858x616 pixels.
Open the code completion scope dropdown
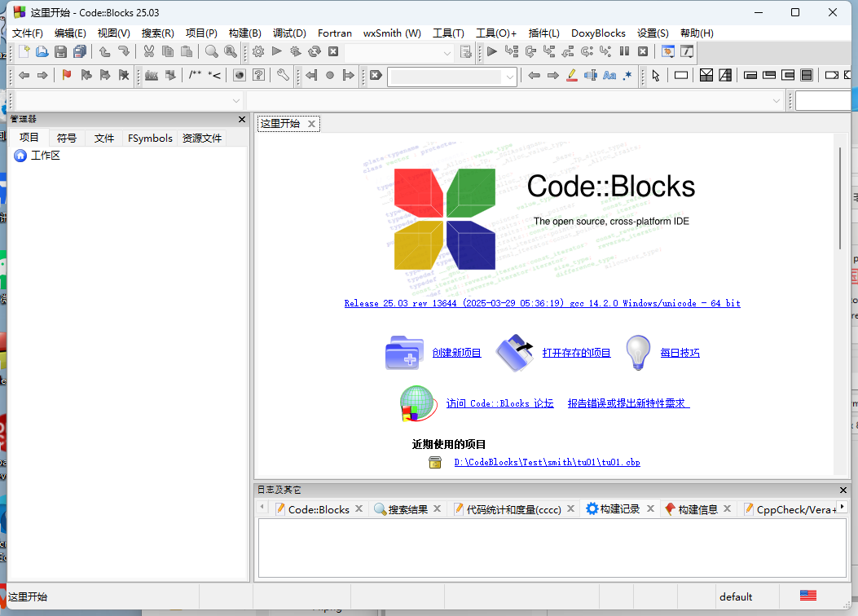129,101
